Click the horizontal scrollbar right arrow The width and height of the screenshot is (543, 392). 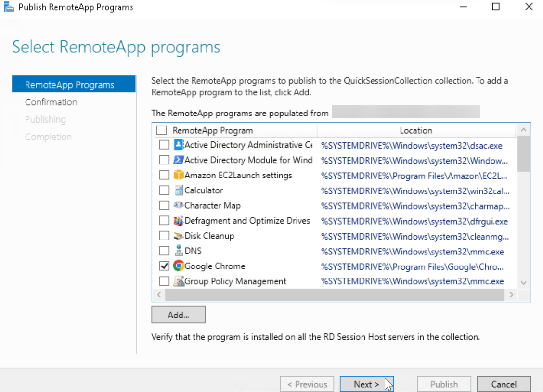coord(512,294)
